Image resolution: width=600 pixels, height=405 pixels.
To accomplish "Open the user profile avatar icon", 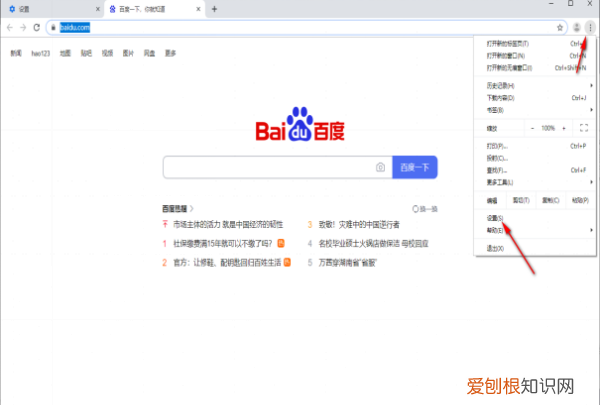I will (577, 28).
